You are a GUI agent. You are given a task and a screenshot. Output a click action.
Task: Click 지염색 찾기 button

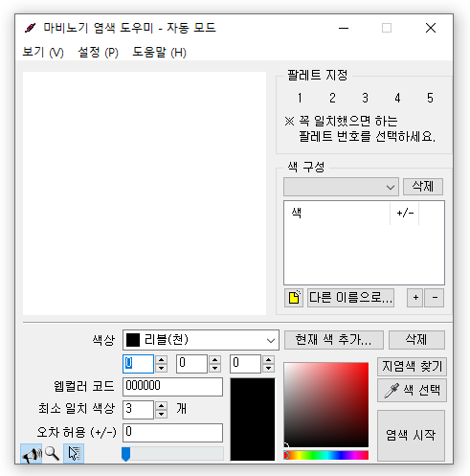[x=412, y=367]
